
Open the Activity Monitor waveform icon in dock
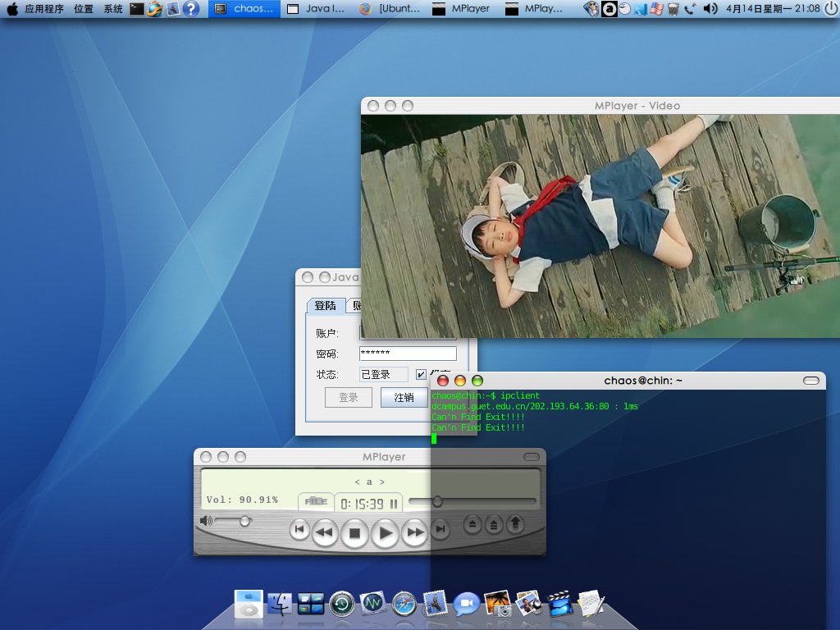point(373,604)
